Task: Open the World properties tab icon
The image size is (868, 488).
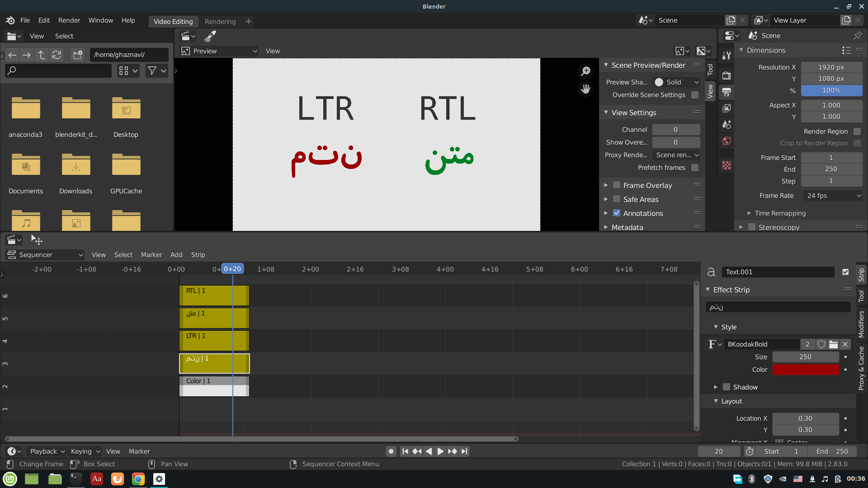Action: [x=726, y=141]
